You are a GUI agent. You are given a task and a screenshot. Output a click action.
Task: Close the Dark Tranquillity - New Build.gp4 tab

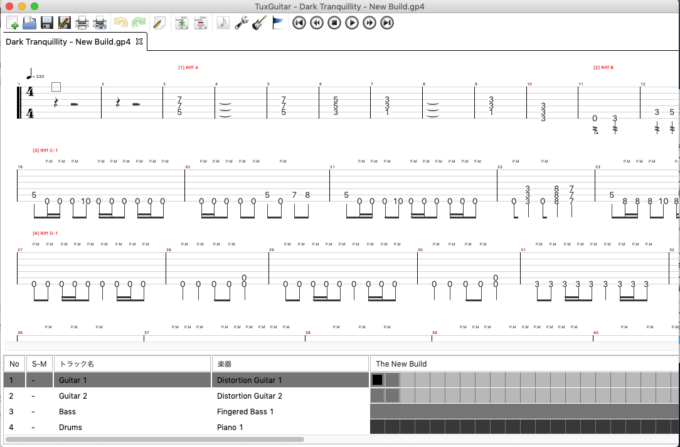pos(140,42)
